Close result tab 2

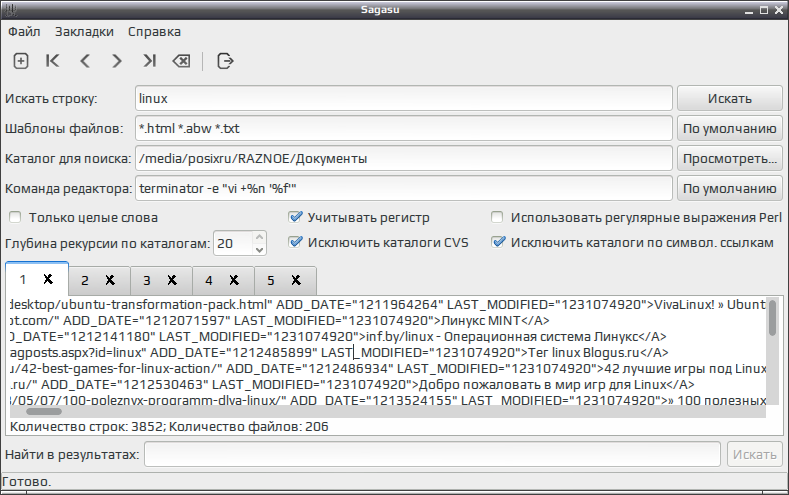click(110, 280)
